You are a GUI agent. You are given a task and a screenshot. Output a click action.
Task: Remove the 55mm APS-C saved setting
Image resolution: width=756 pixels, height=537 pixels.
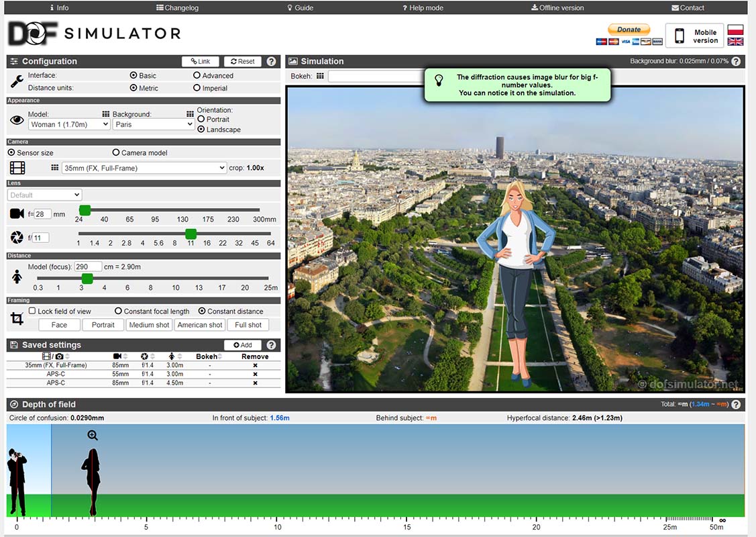point(255,374)
